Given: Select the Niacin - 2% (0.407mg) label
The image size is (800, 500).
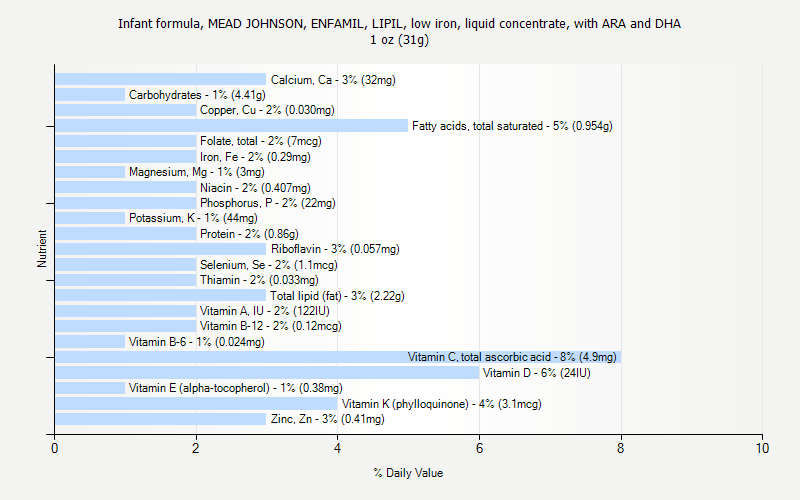Looking at the screenshot, I should click(x=255, y=188).
